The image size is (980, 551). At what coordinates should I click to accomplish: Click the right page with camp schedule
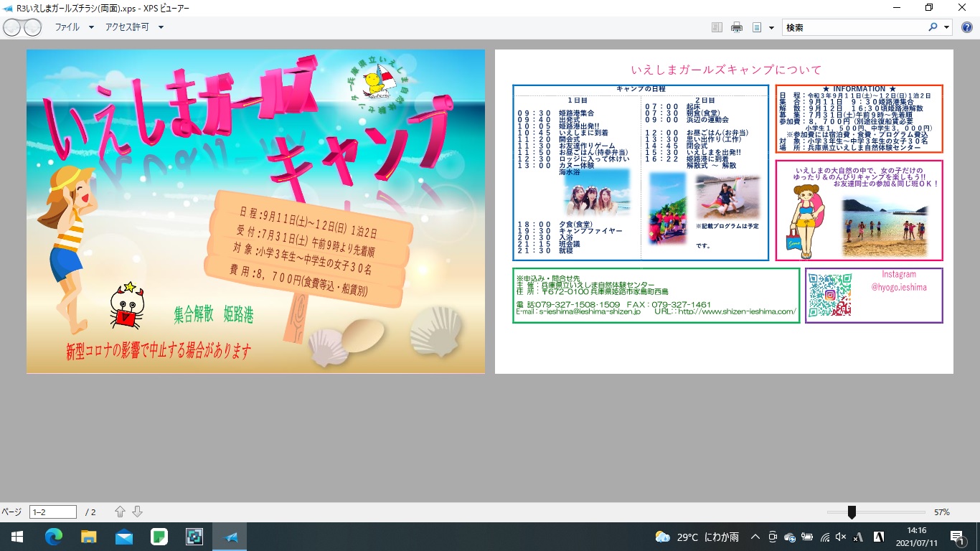[x=724, y=211]
